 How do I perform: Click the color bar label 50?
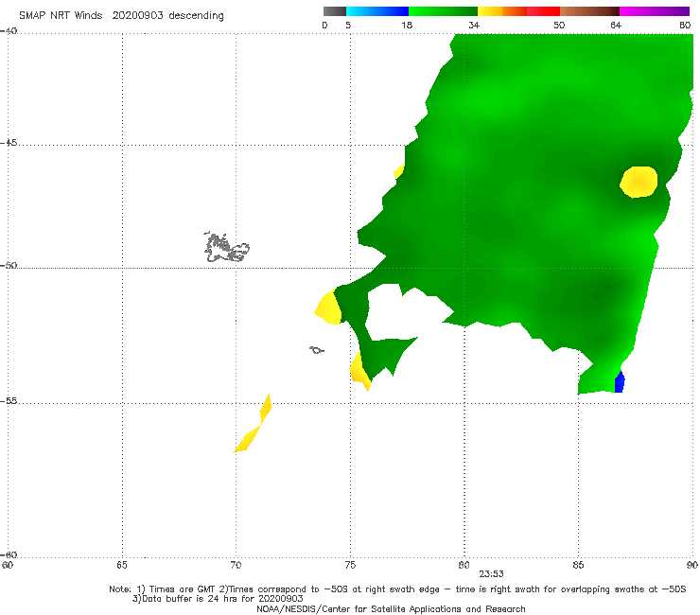point(559,25)
